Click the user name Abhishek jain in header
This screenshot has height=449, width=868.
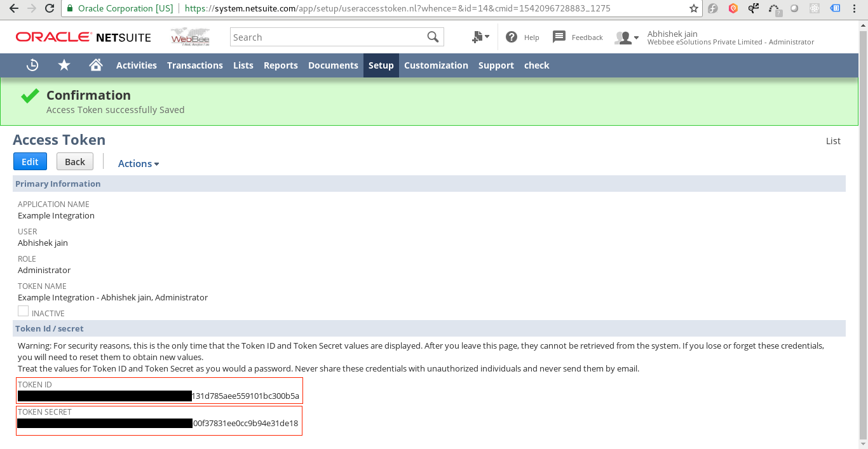click(672, 34)
